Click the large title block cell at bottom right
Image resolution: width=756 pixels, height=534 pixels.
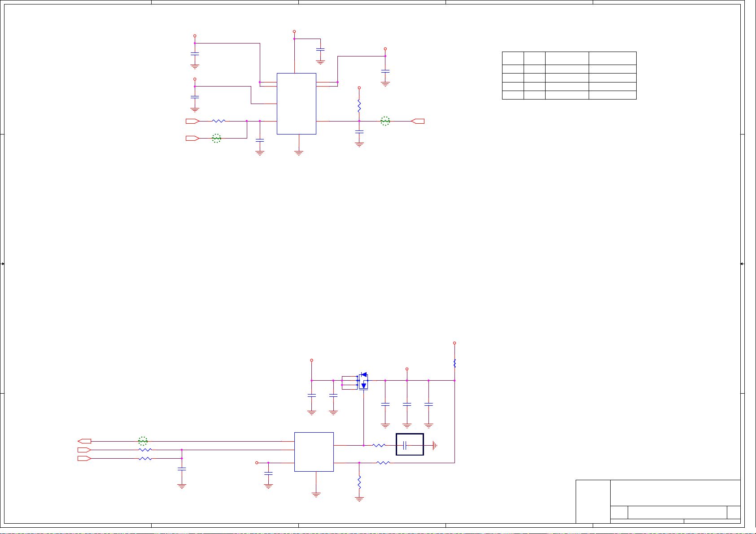click(675, 493)
